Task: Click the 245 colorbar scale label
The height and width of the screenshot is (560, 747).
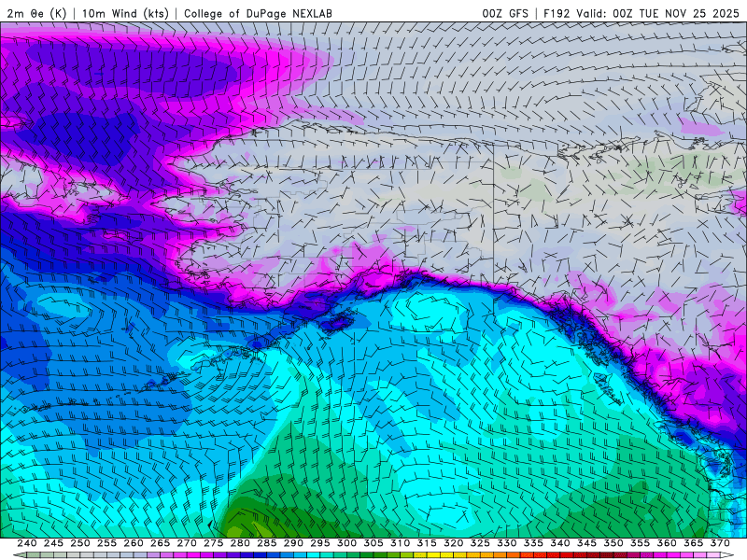Action: pyautogui.click(x=53, y=543)
